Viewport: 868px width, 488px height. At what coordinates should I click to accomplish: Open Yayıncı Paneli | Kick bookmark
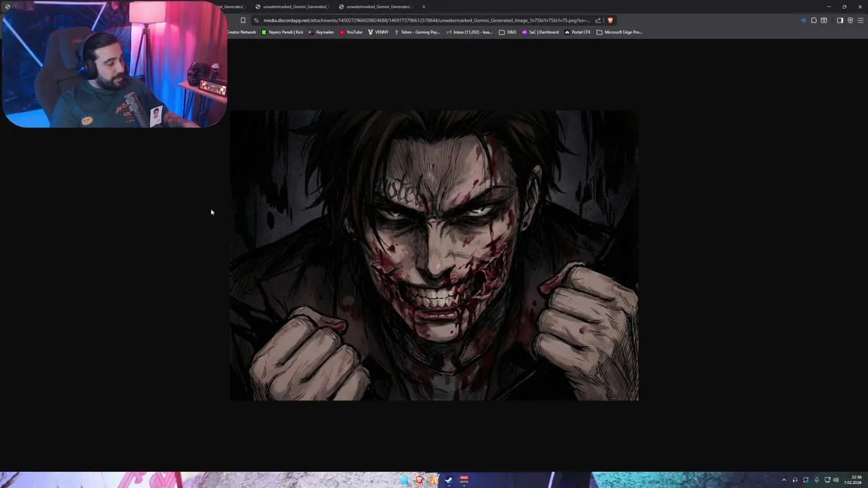point(282,32)
